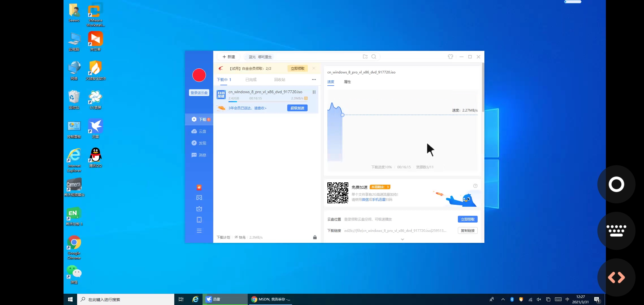Image resolution: width=644 pixels, height=305 pixels.
Task: Click the red gift icon in sidebar
Action: click(x=199, y=187)
